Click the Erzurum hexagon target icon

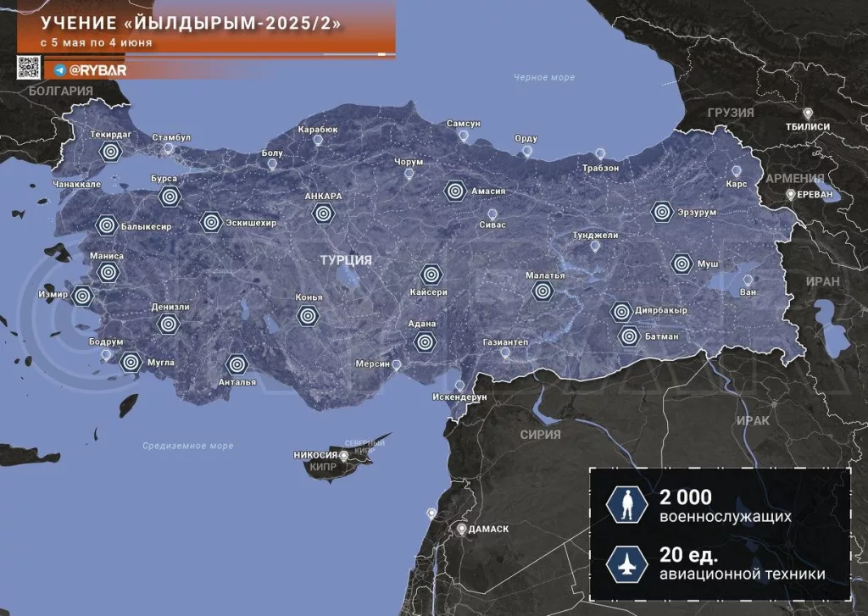[x=662, y=212]
